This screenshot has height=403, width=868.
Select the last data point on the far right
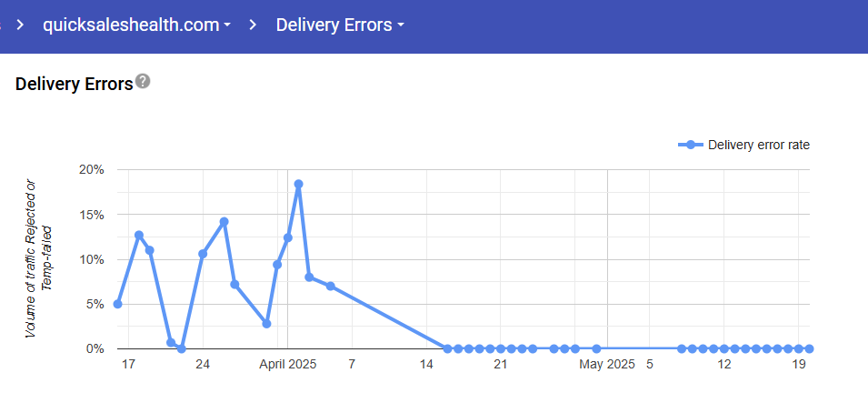809,348
